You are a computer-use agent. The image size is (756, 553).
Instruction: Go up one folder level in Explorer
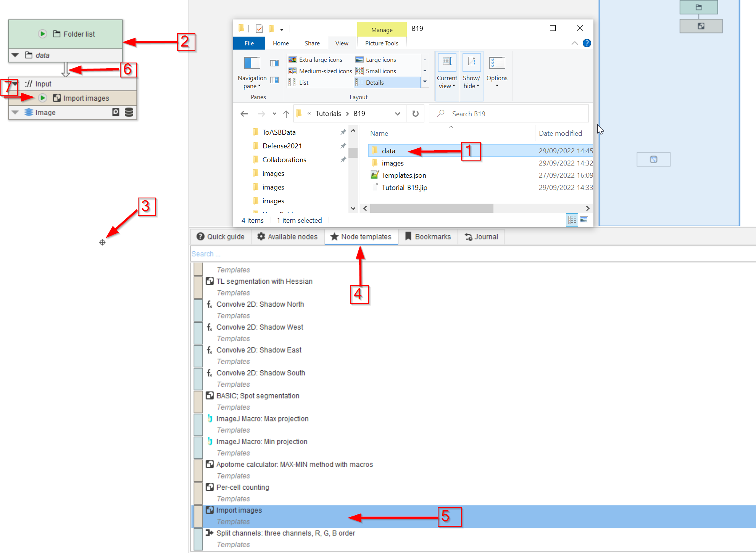tap(286, 114)
